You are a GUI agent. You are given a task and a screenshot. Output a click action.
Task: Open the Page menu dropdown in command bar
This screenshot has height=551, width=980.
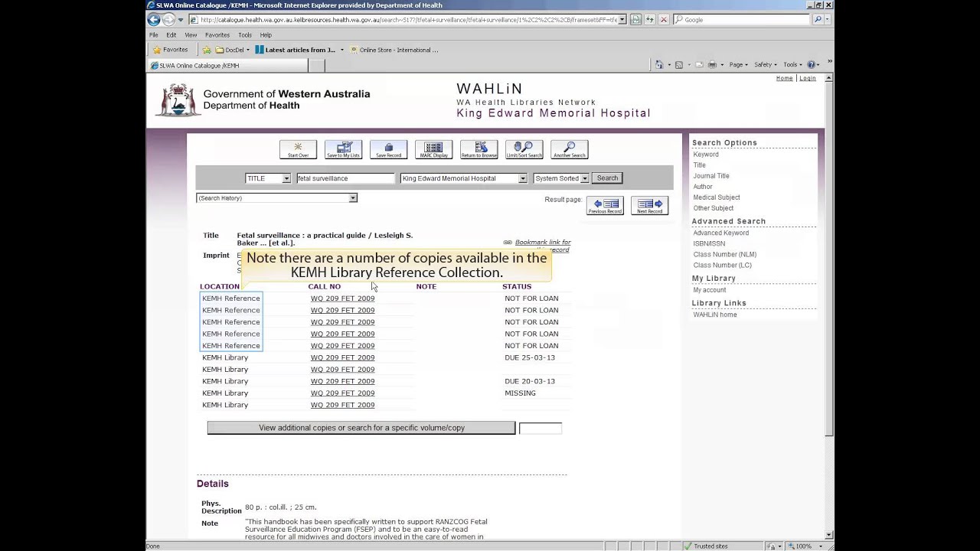click(x=738, y=65)
